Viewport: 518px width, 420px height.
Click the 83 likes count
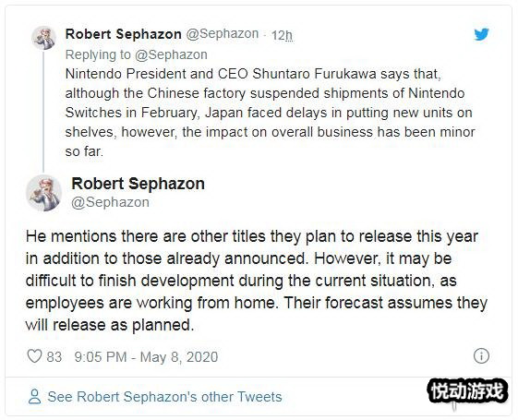(54, 357)
